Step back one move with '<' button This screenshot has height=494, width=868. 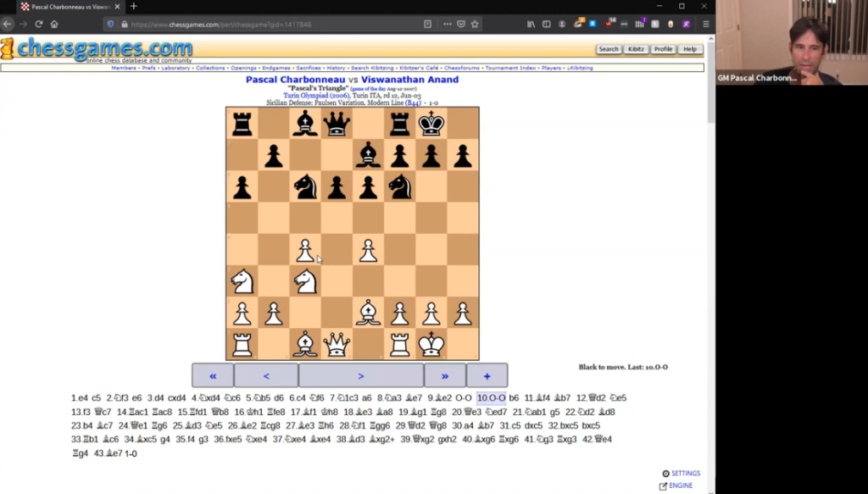[266, 375]
